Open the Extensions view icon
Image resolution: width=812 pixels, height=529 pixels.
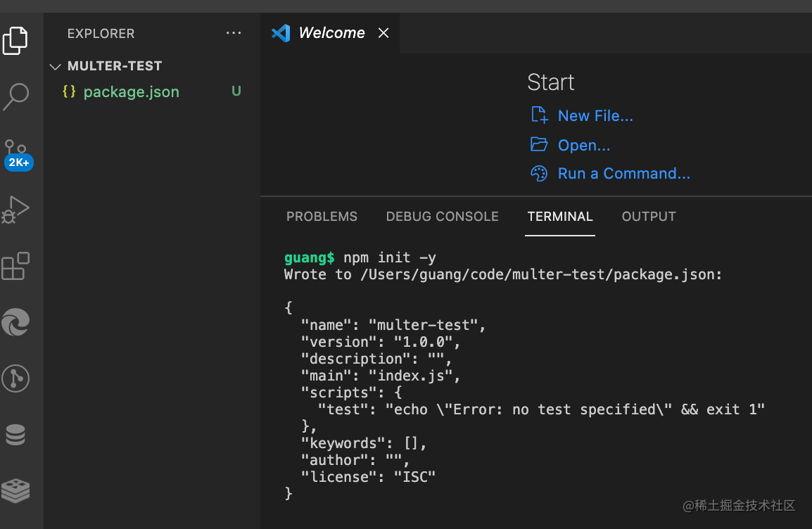[15, 266]
